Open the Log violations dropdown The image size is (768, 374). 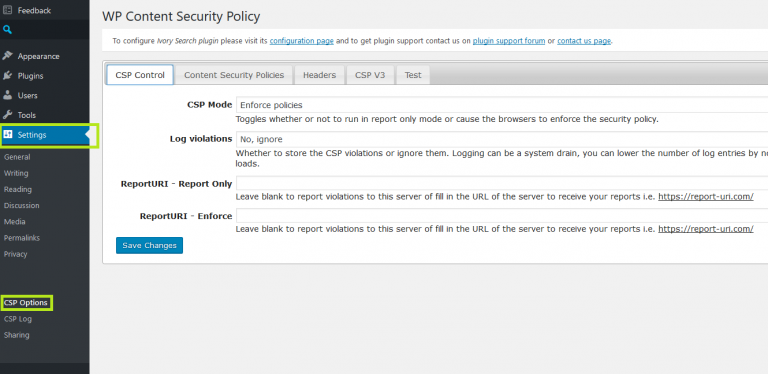(502, 139)
